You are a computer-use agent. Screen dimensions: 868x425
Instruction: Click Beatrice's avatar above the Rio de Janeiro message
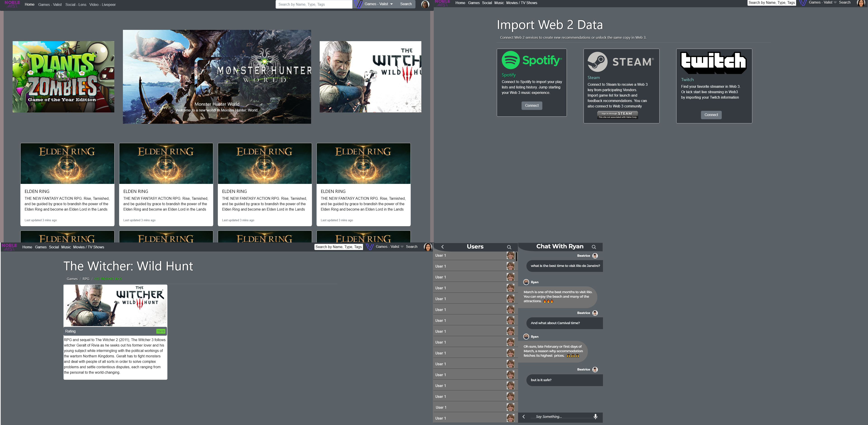click(595, 256)
